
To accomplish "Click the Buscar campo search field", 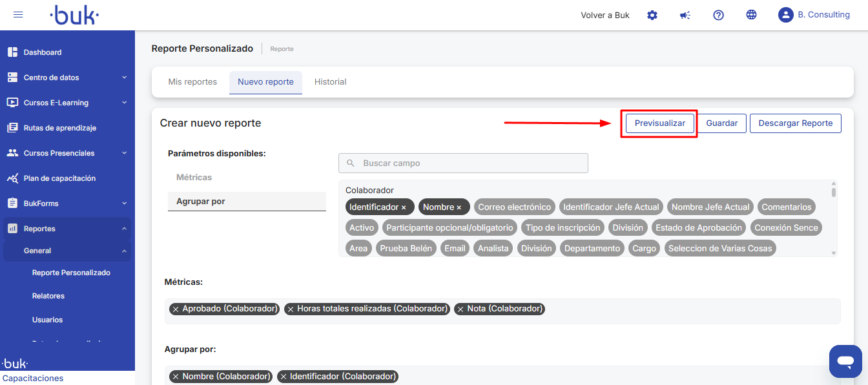I will click(x=463, y=163).
